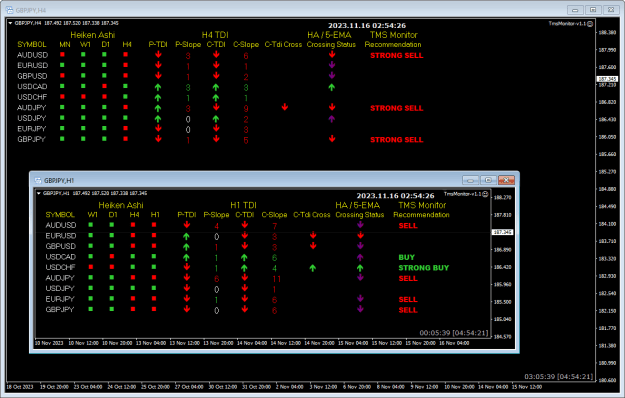Click USDCAD purple Crossing Status arrow in H1 window
625x398 pixels.
tap(360, 257)
